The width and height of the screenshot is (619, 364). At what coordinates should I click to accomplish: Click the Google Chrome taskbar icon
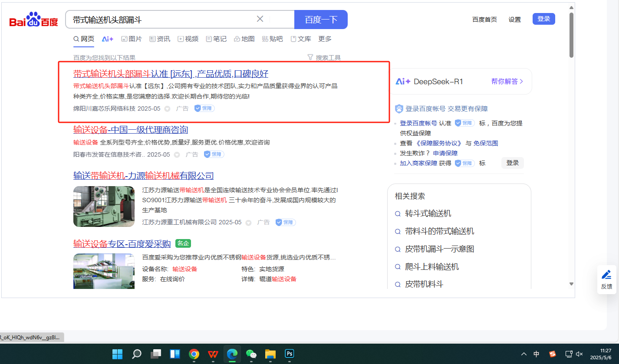point(194,354)
